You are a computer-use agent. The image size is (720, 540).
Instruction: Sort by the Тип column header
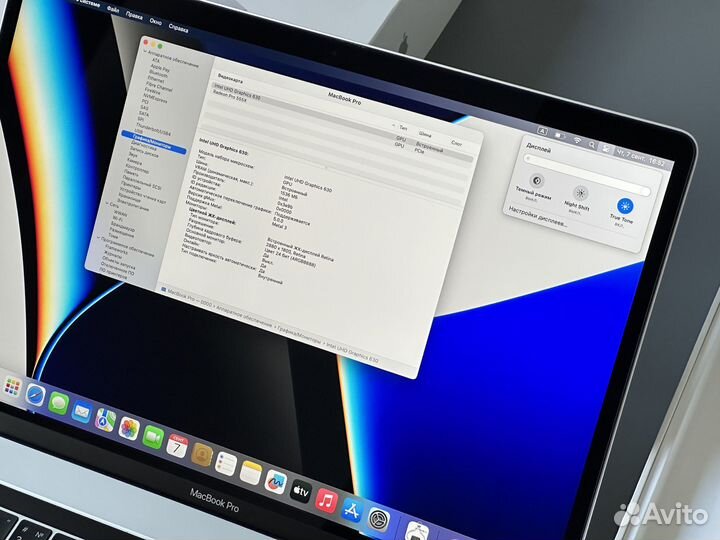[403, 128]
